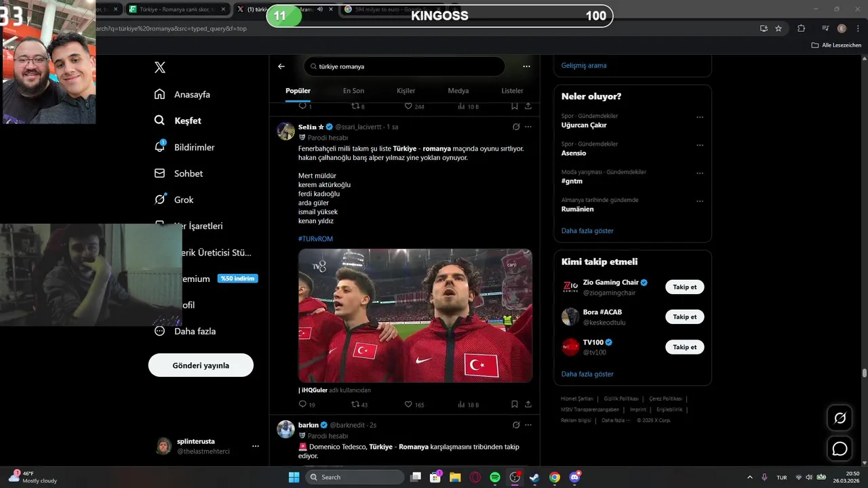
Task: Open Grok from the sidebar
Action: pos(174,200)
